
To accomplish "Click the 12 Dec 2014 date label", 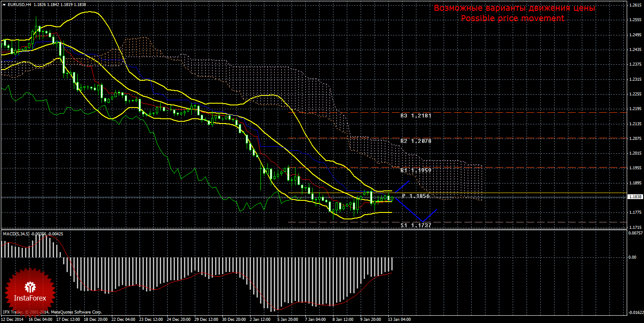I will pos(13,320).
